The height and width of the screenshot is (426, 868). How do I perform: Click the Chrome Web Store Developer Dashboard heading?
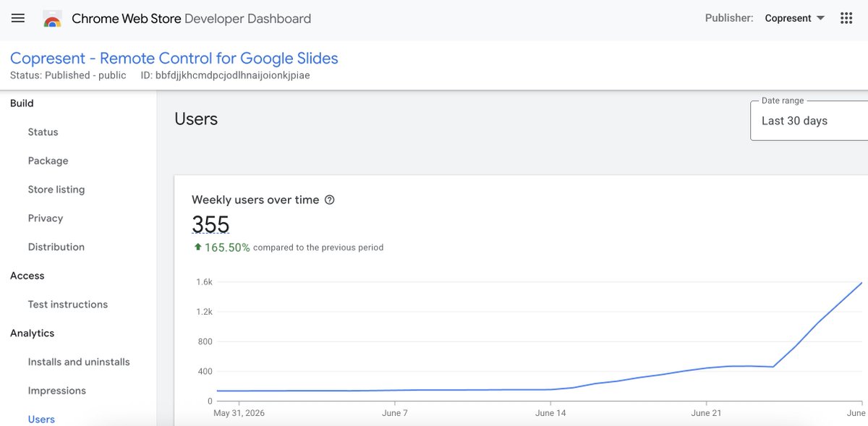click(x=192, y=19)
